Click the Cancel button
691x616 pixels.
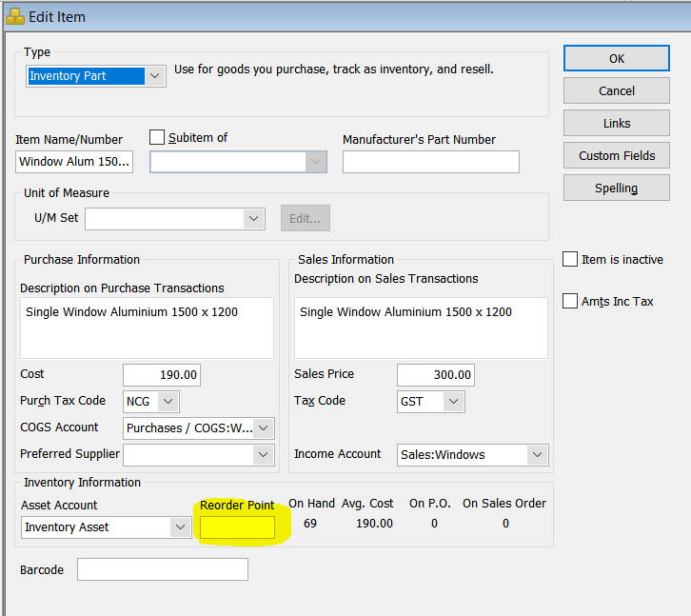tap(616, 90)
